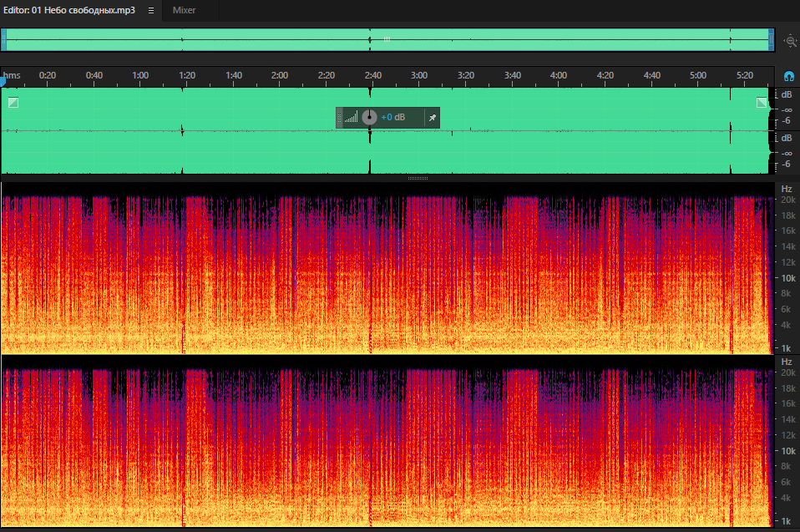Click the upper channel dB scale label
This screenshot has height=532, width=800.
click(787, 95)
